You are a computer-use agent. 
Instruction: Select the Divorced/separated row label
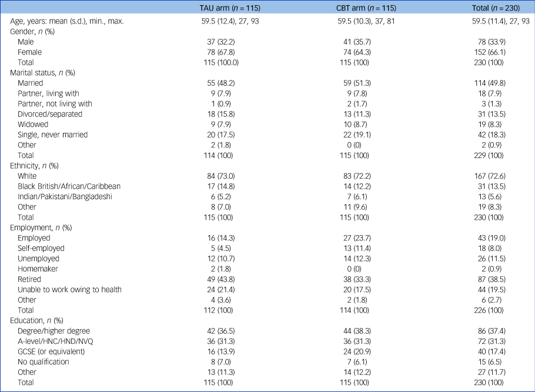pyautogui.click(x=50, y=114)
